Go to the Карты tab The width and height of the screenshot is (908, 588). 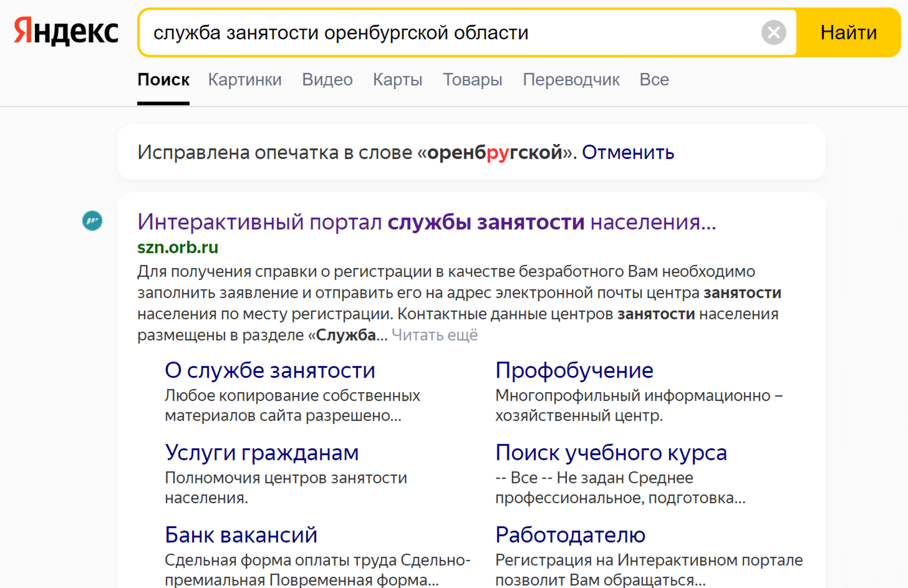(x=398, y=80)
